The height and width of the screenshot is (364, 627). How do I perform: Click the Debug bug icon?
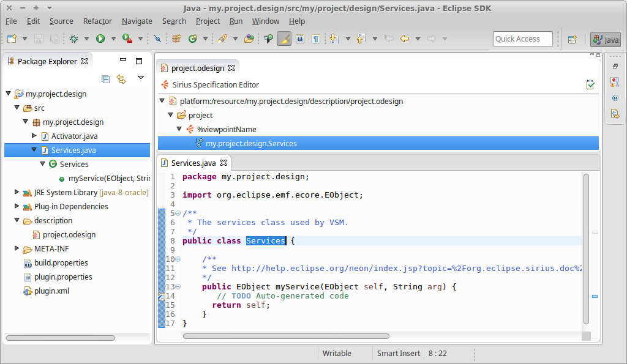(x=73, y=39)
